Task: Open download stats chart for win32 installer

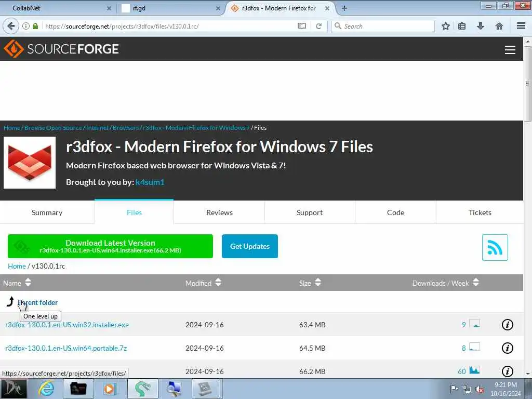Action: pos(475,323)
